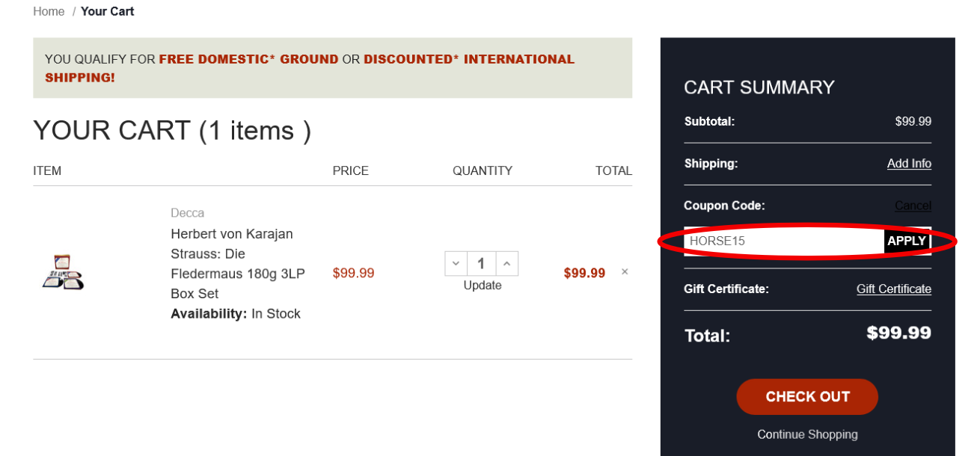Cancel the coupon code entry
This screenshot has height=456, width=980.
point(913,205)
